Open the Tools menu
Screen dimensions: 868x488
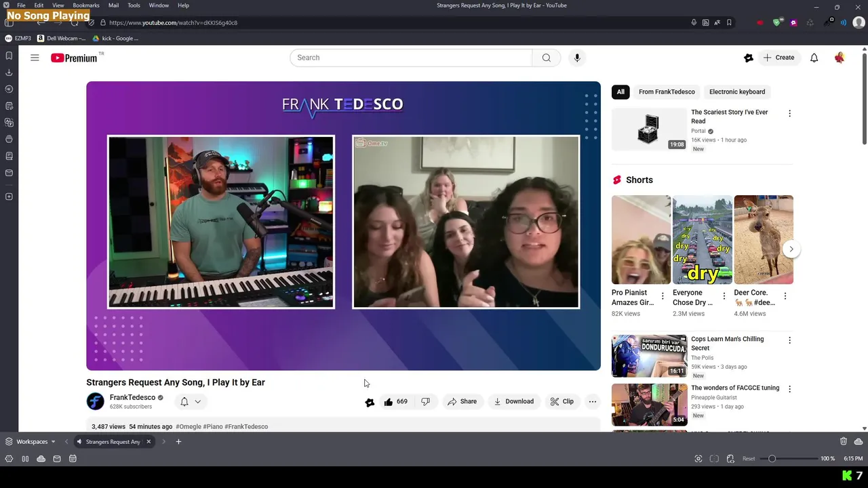pyautogui.click(x=134, y=5)
